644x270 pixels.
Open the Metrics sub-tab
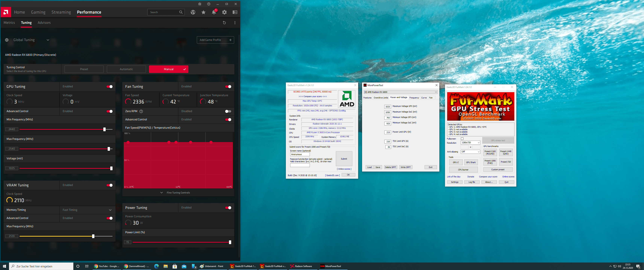pyautogui.click(x=9, y=23)
